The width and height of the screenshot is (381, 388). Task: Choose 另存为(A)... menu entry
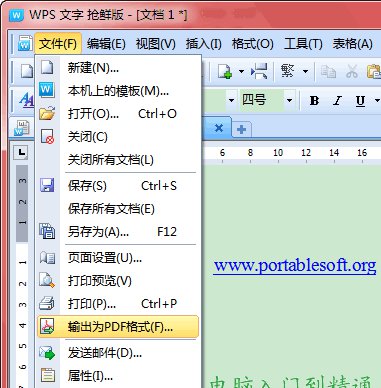pos(118,232)
